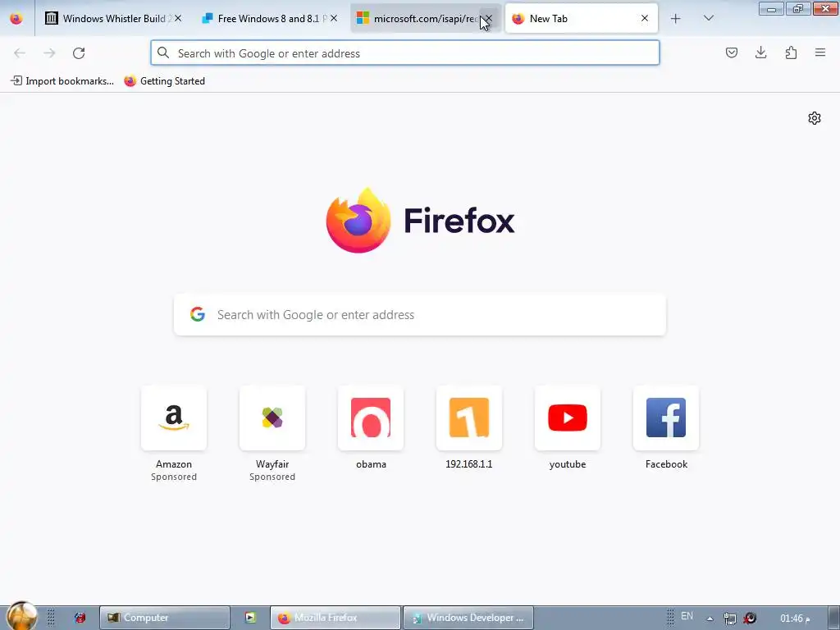
Task: Switch to Computer taskbar window
Action: (x=165, y=618)
